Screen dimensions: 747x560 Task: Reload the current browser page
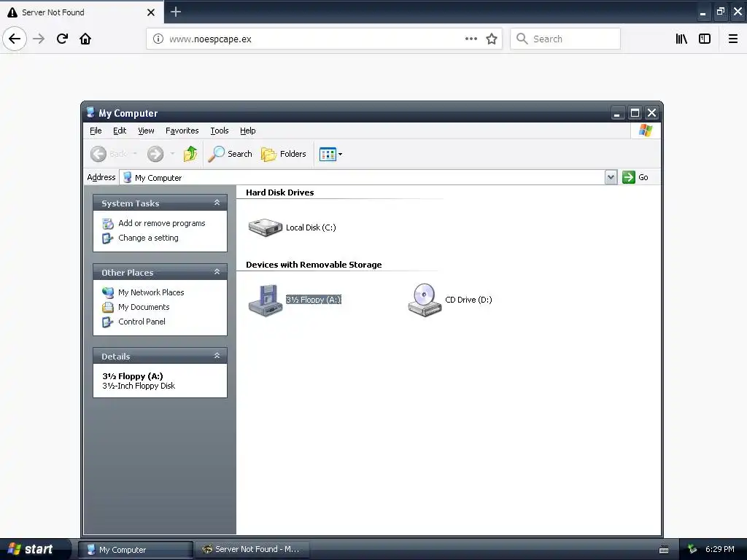[62, 39]
